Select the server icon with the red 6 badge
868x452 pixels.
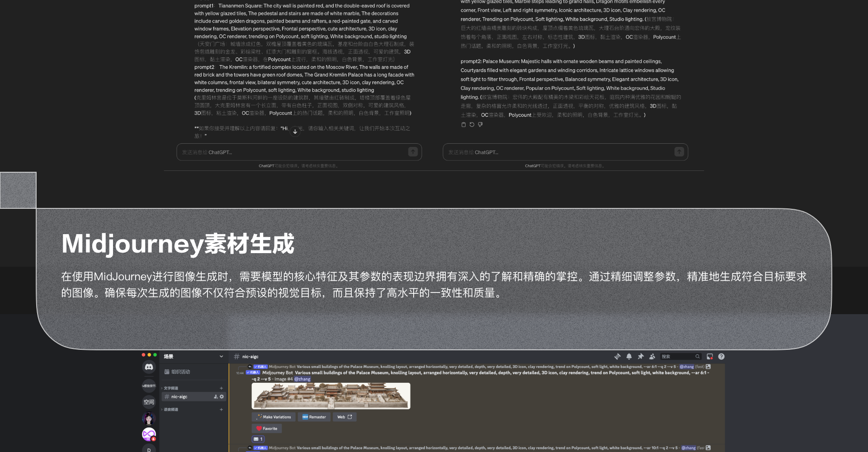pos(149,434)
